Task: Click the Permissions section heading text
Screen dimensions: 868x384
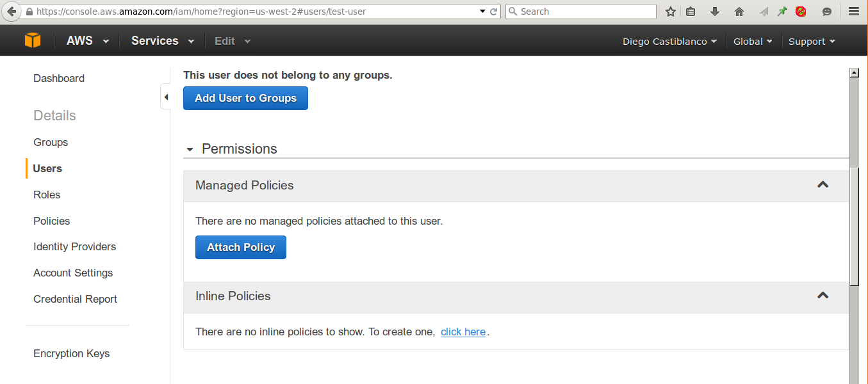Action: 240,149
